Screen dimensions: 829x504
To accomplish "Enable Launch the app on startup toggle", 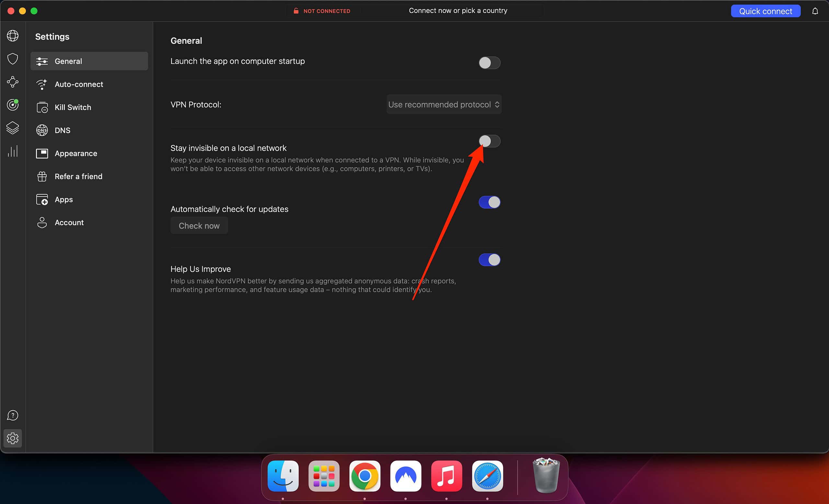I will point(489,63).
